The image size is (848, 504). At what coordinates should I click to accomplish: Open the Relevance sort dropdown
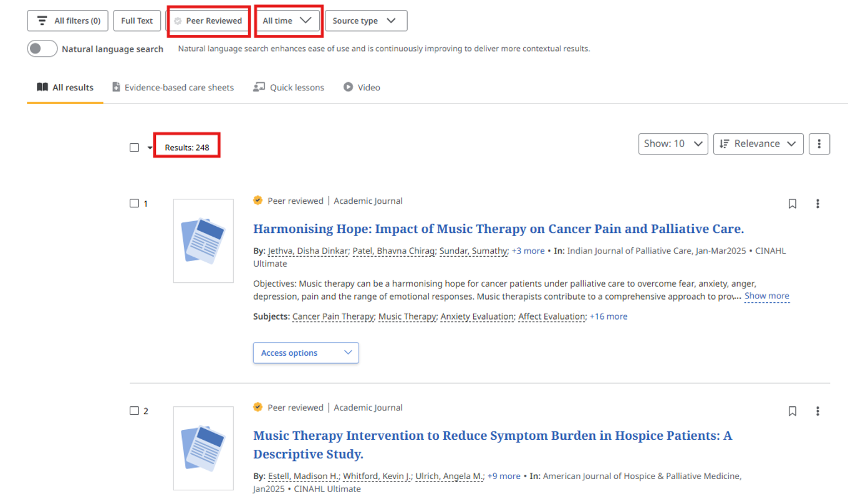[x=758, y=143]
